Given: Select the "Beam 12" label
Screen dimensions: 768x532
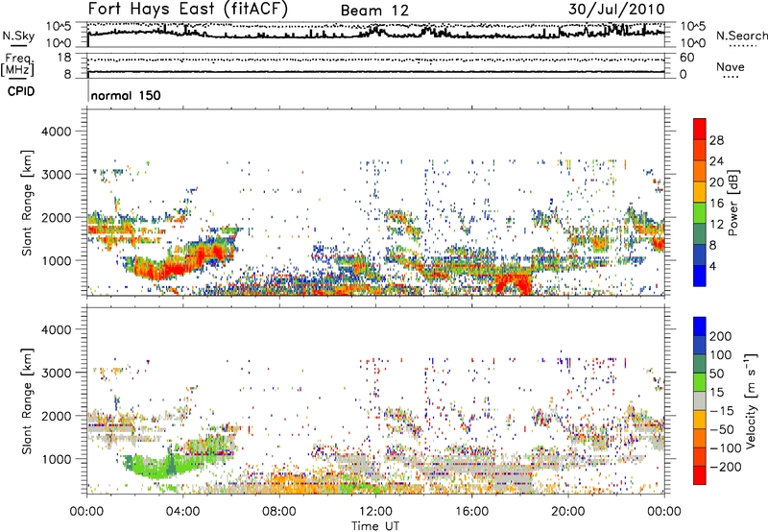Looking at the screenshot, I should pos(374,11).
